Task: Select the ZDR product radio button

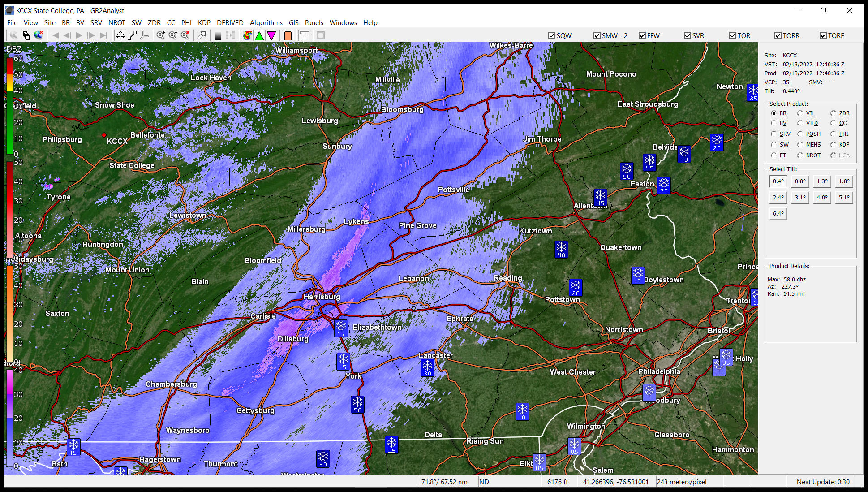Action: [x=833, y=113]
